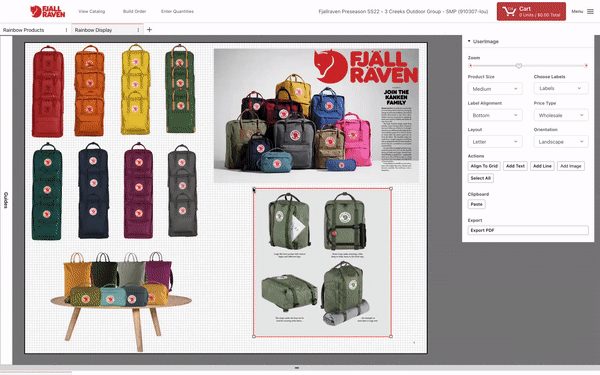Image resolution: width=600 pixels, height=375 pixels.
Task: Click top-right resize handle of selected image
Action: tap(391, 189)
